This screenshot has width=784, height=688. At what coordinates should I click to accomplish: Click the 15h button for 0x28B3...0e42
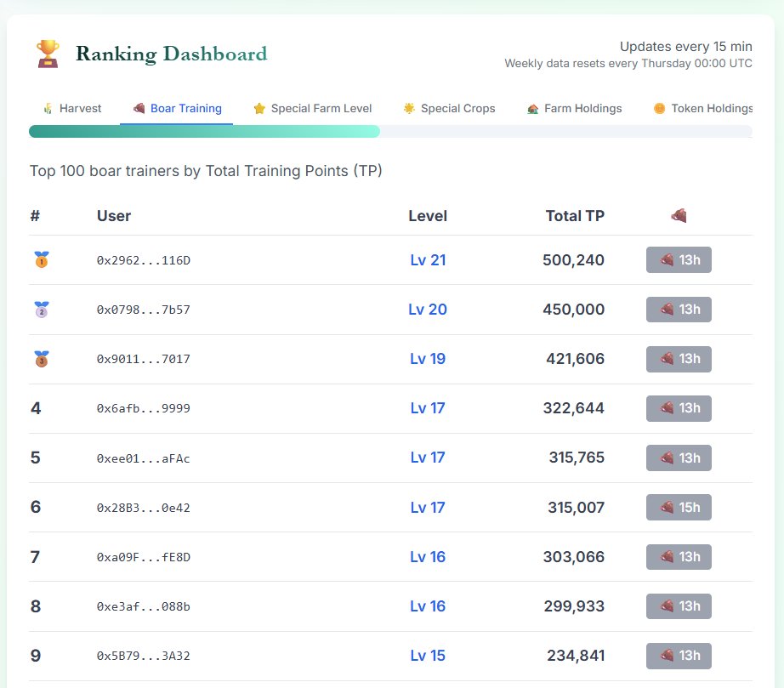(x=679, y=508)
